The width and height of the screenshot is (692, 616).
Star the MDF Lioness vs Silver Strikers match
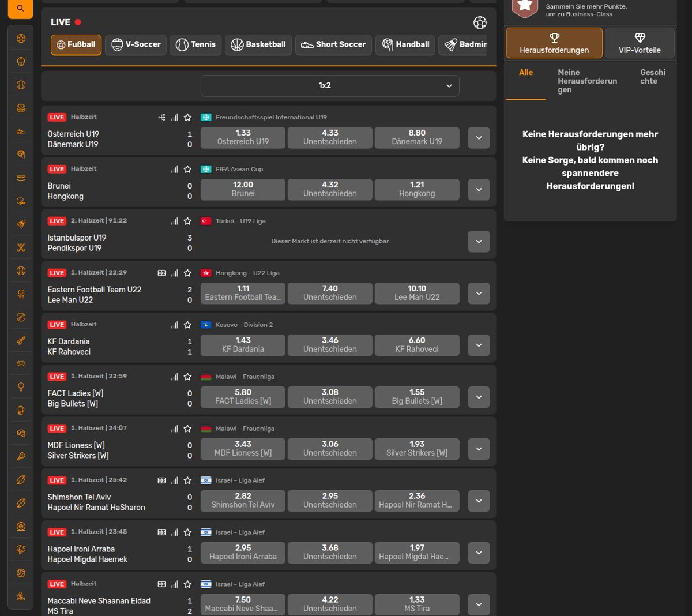pos(187,429)
